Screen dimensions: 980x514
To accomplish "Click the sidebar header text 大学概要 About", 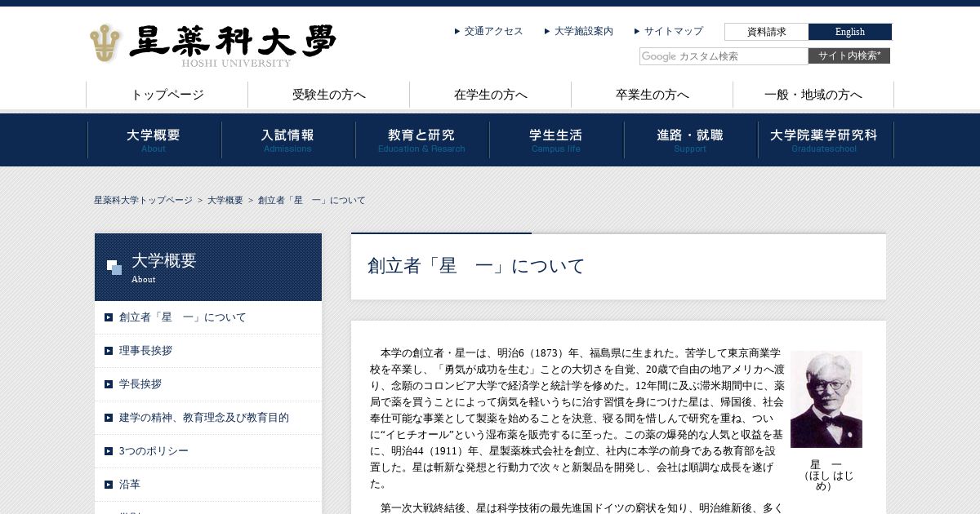I will pyautogui.click(x=164, y=268).
